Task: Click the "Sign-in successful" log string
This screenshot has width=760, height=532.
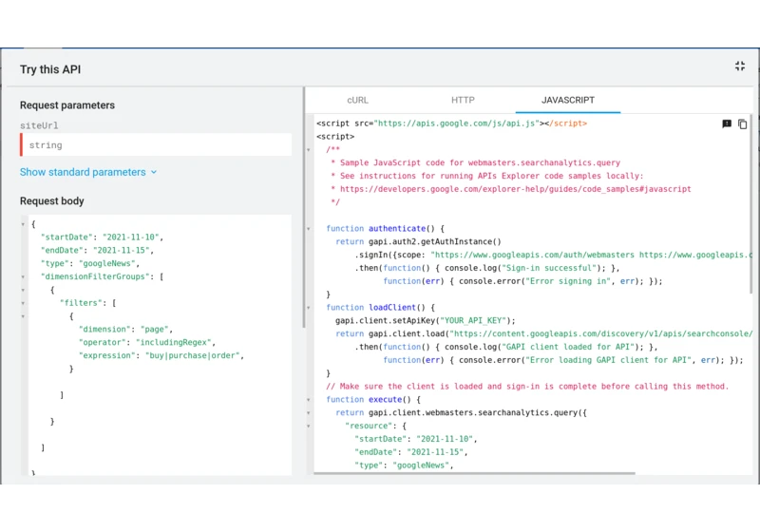Action: point(551,268)
